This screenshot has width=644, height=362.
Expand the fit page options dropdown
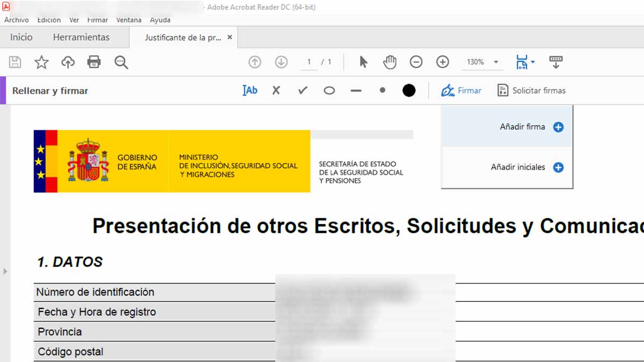point(532,62)
